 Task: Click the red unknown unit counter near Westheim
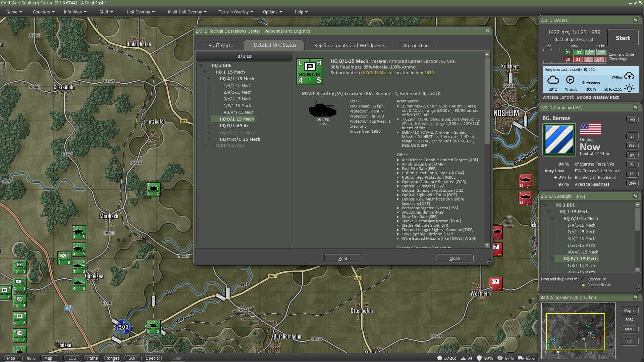coord(496,284)
